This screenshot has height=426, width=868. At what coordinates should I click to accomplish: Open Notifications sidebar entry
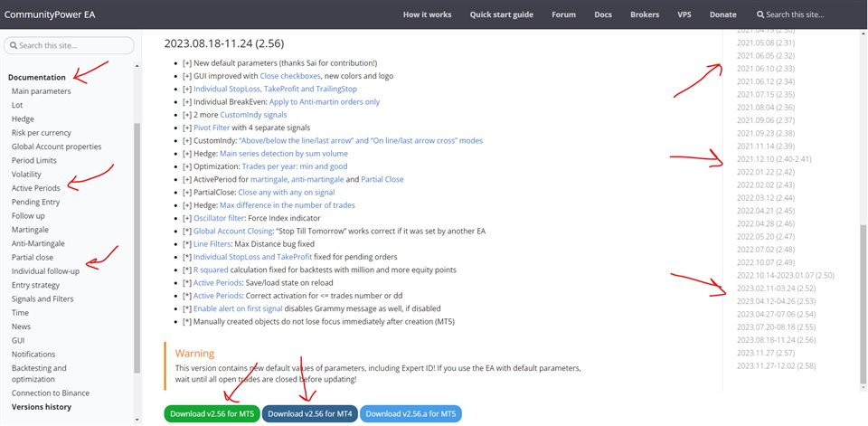33,355
